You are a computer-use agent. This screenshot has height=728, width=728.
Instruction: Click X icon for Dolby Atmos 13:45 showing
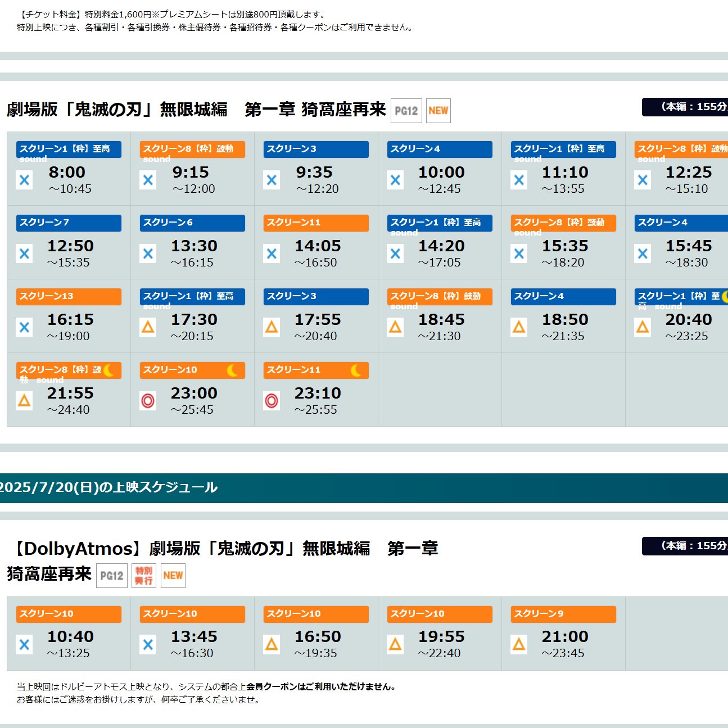(x=148, y=645)
